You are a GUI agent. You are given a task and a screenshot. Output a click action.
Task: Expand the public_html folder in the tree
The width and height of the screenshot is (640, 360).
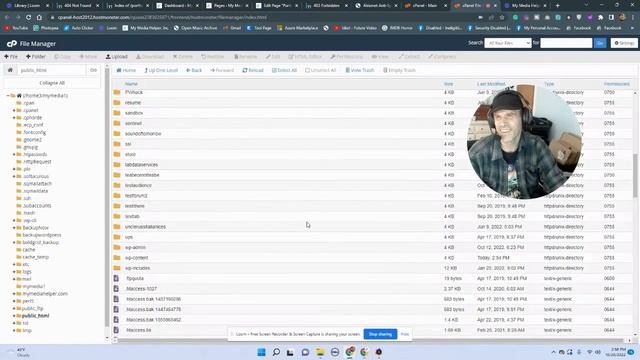(x=14, y=316)
